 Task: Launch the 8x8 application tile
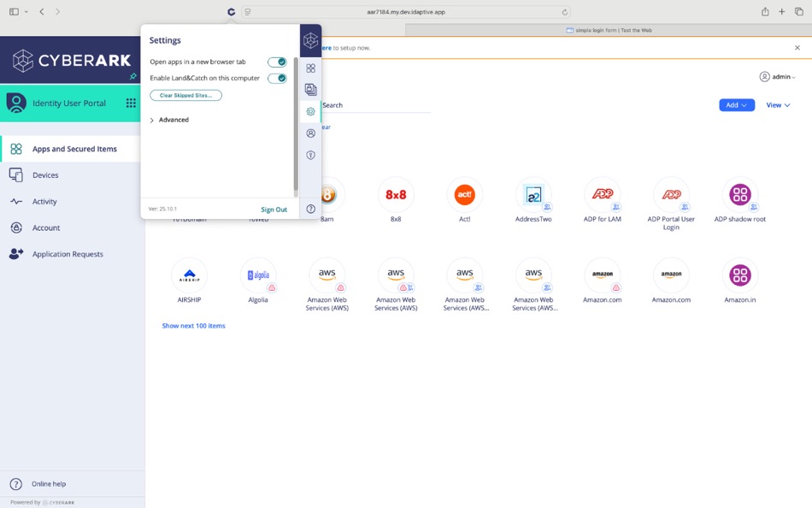click(x=396, y=195)
